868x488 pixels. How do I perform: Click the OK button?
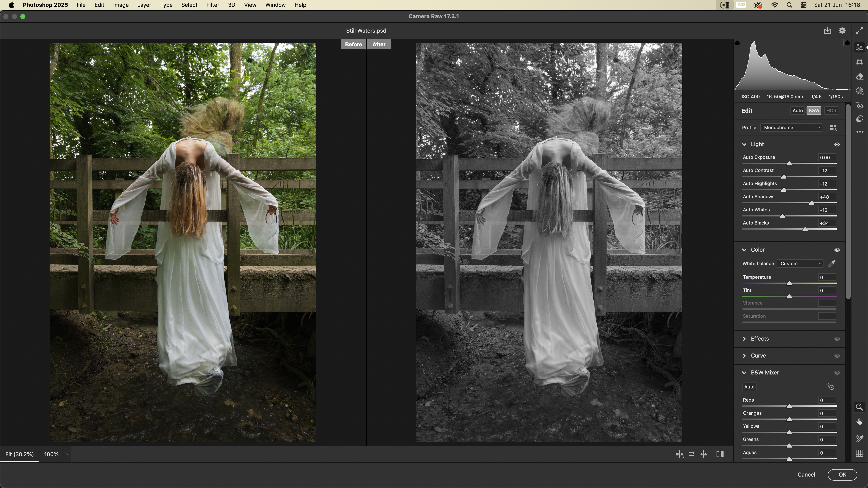tap(842, 474)
